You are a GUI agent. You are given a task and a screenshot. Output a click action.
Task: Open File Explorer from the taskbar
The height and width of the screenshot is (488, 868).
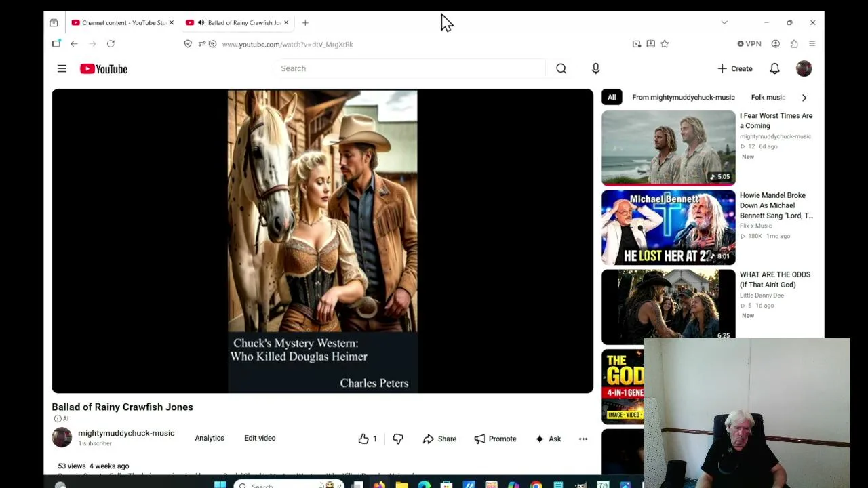coord(401,485)
